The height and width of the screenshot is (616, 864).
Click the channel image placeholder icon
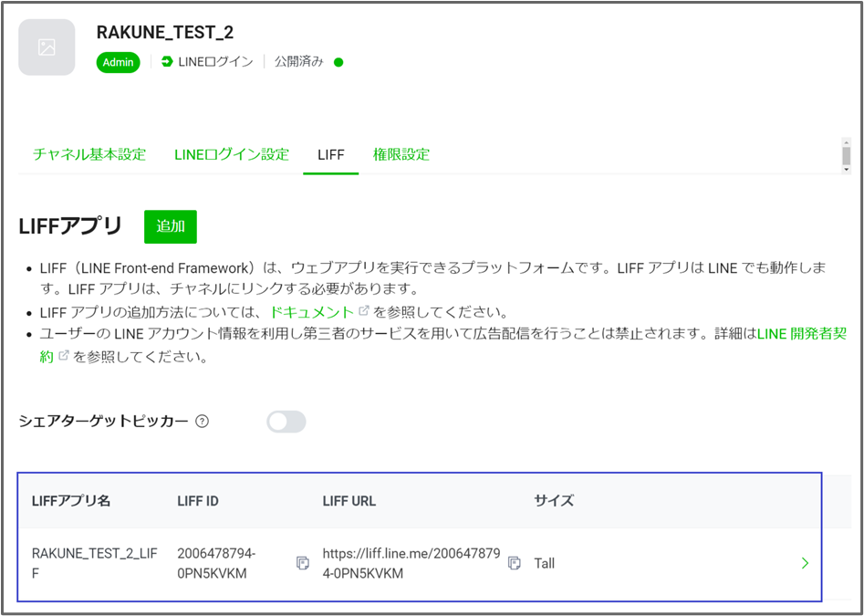click(x=47, y=47)
